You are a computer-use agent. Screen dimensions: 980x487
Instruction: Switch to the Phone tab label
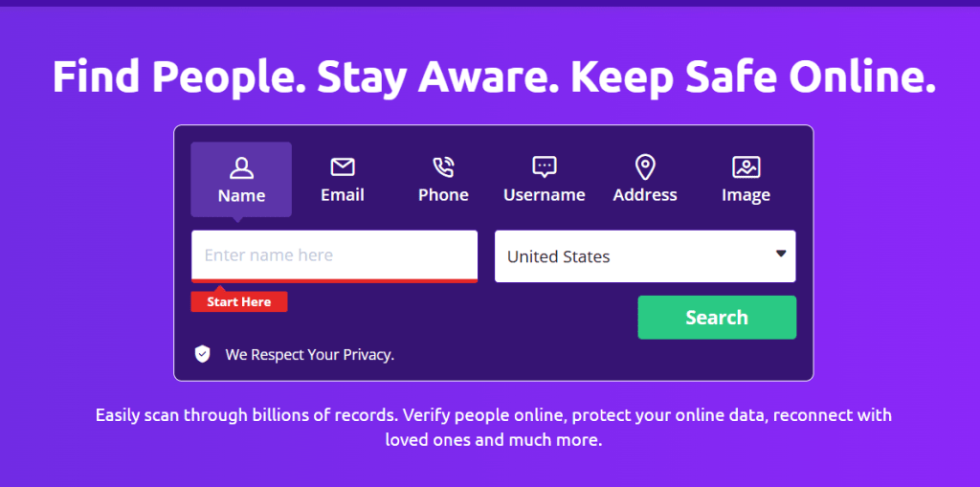443,195
